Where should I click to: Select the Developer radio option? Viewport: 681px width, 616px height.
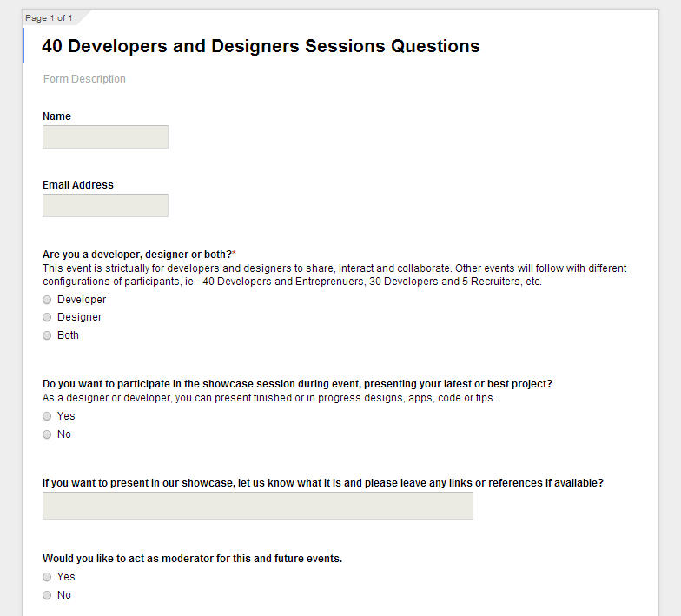coord(47,300)
